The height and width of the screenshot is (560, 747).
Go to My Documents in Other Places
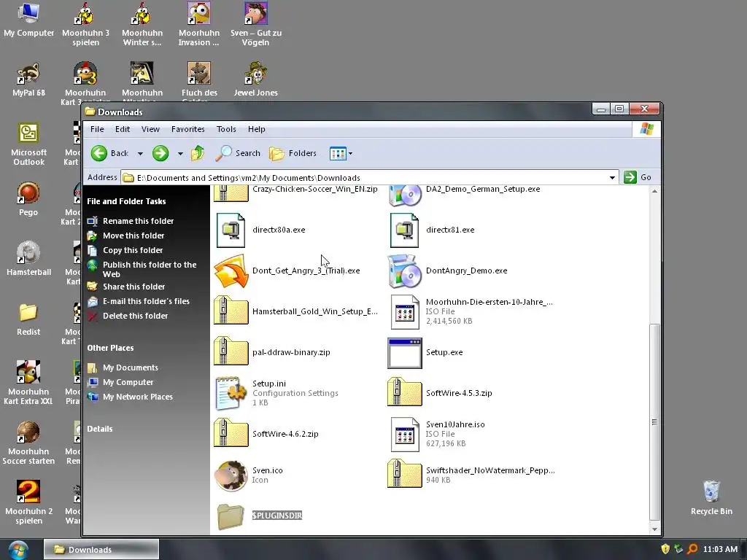131,367
